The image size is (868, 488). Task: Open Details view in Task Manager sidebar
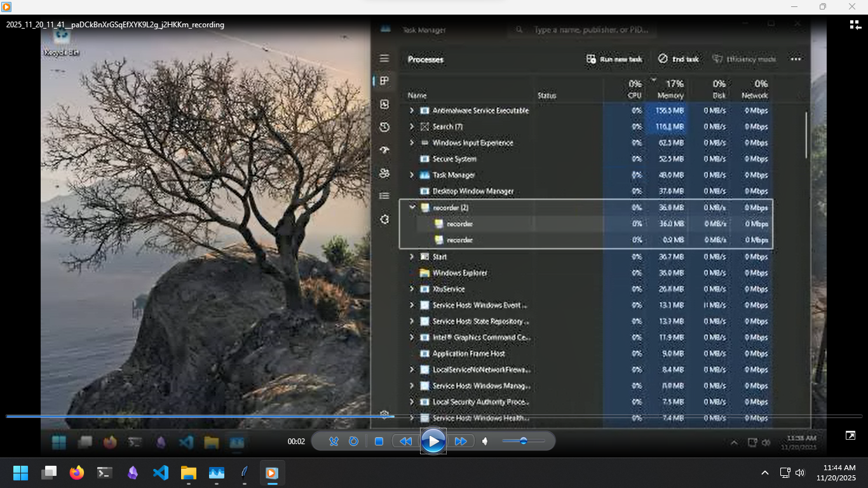[384, 195]
